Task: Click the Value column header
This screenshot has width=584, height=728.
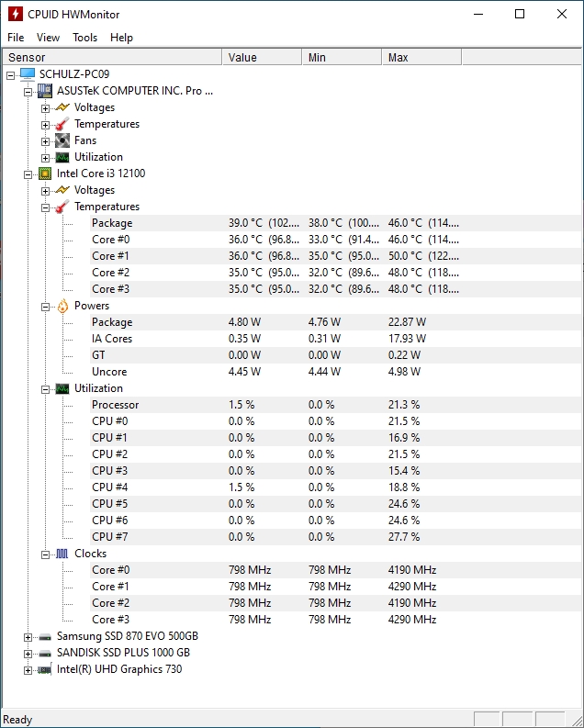Action: [262, 57]
